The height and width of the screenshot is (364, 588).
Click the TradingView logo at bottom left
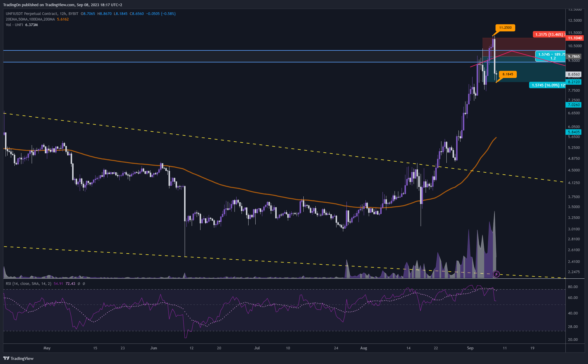point(18,358)
